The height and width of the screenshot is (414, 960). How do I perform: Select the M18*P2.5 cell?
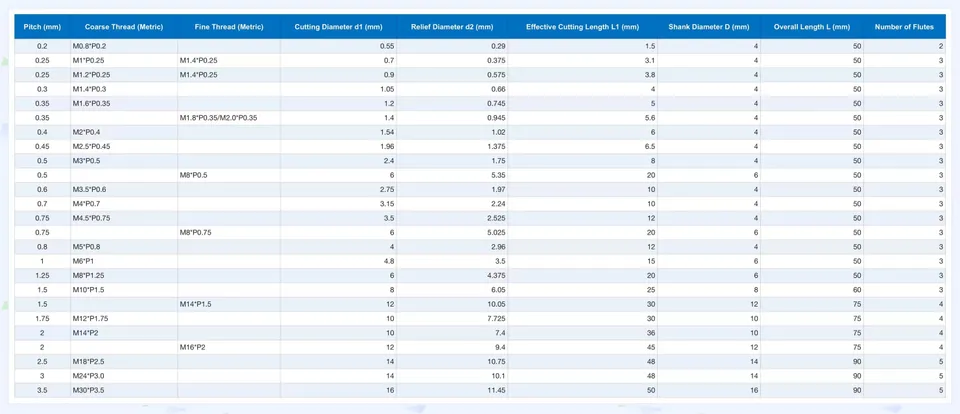pyautogui.click(x=124, y=361)
